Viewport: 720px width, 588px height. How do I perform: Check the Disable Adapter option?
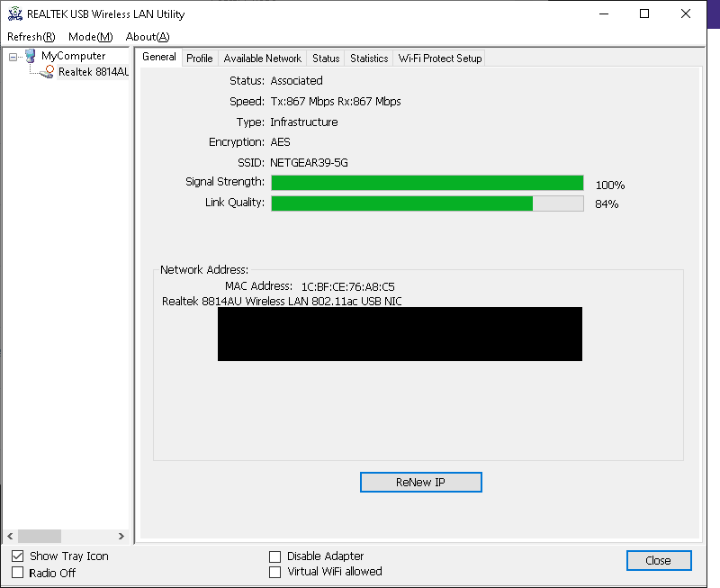pyautogui.click(x=274, y=556)
